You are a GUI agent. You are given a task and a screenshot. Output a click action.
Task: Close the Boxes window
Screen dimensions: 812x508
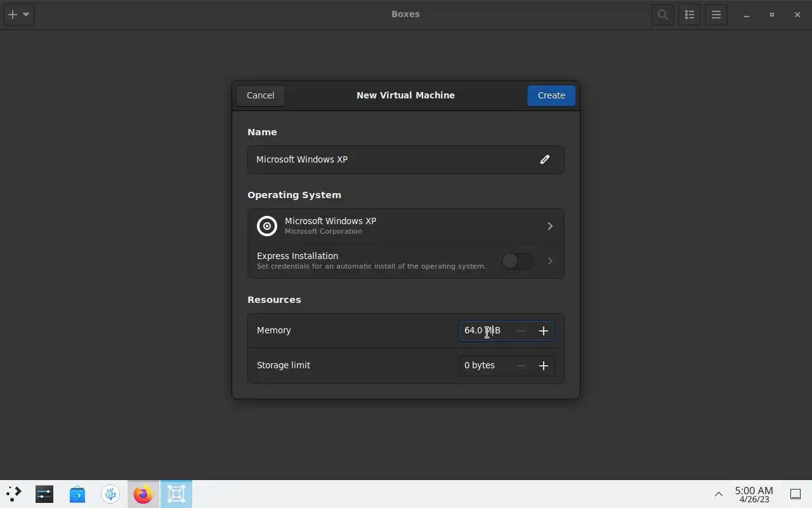coord(797,15)
